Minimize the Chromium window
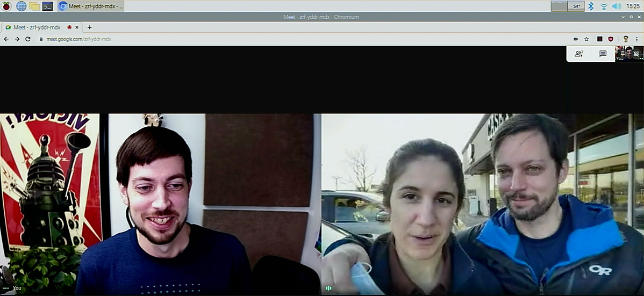This screenshot has height=296, width=644. point(624,17)
